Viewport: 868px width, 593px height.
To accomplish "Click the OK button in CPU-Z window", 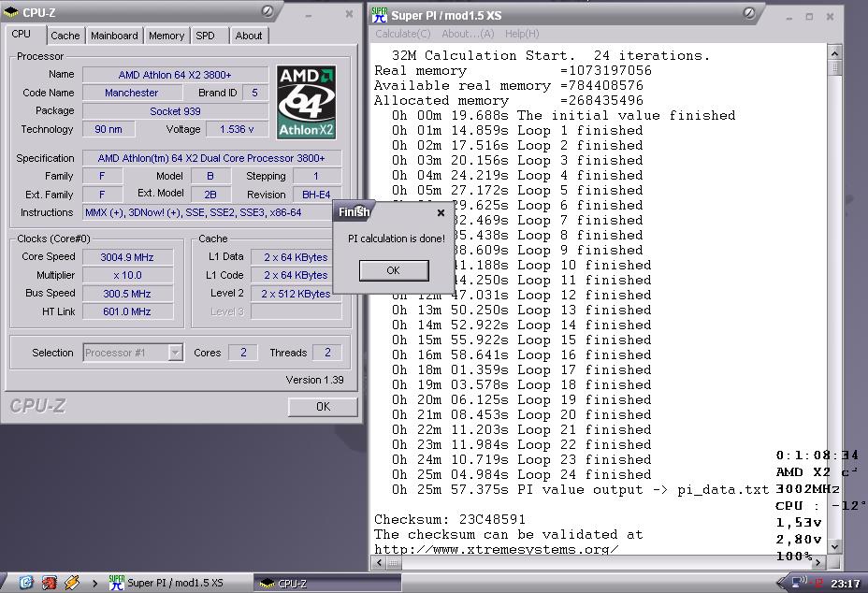I will [323, 407].
